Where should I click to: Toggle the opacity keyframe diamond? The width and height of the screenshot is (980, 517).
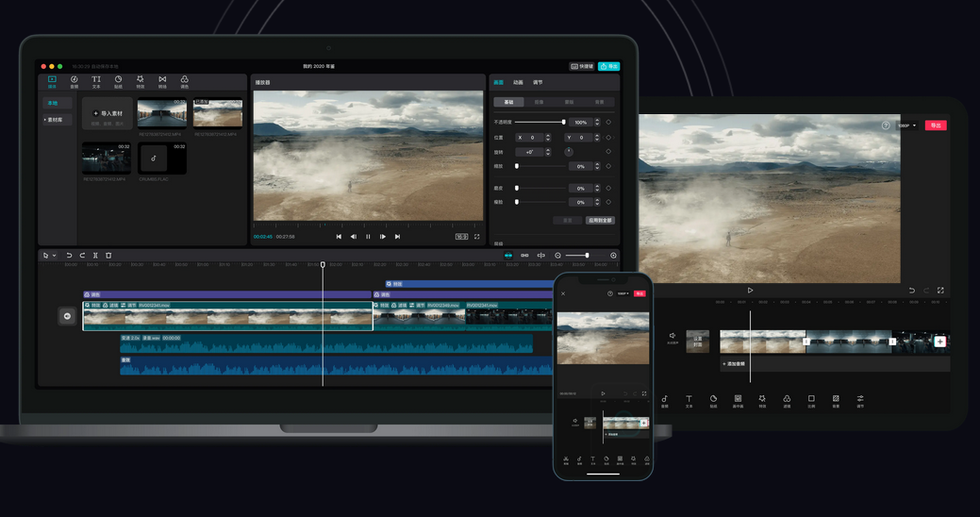[x=608, y=122]
